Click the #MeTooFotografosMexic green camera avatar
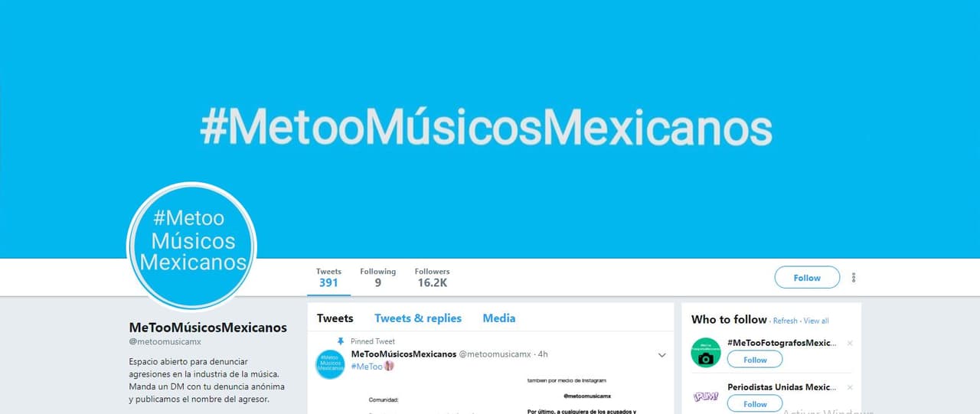Screen dimensions: 980x414 click(x=706, y=352)
